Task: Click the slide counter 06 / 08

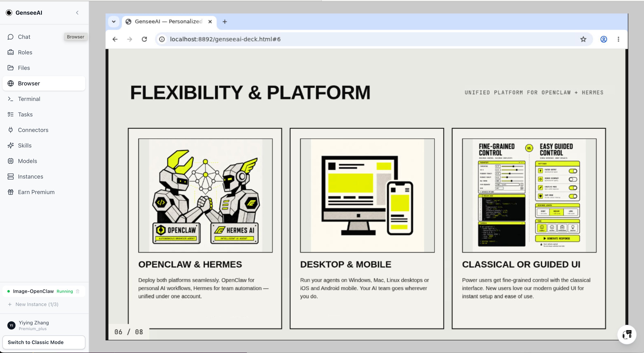Action: (x=129, y=332)
